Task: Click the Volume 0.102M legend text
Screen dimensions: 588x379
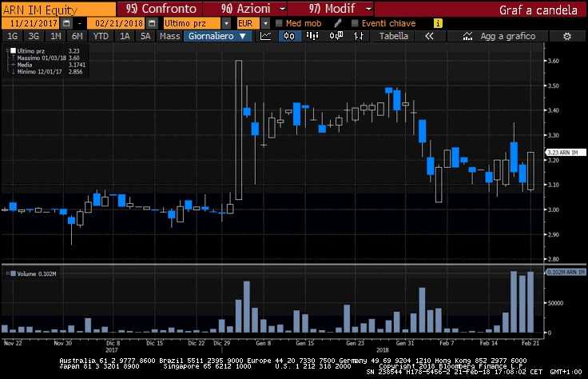Action: point(37,274)
